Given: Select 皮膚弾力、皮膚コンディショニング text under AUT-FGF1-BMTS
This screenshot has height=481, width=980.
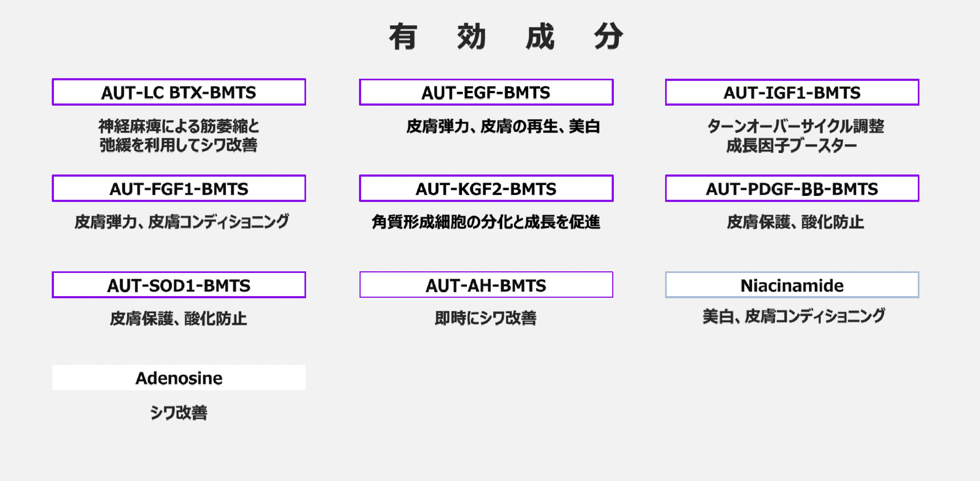Looking at the screenshot, I should 182,222.
